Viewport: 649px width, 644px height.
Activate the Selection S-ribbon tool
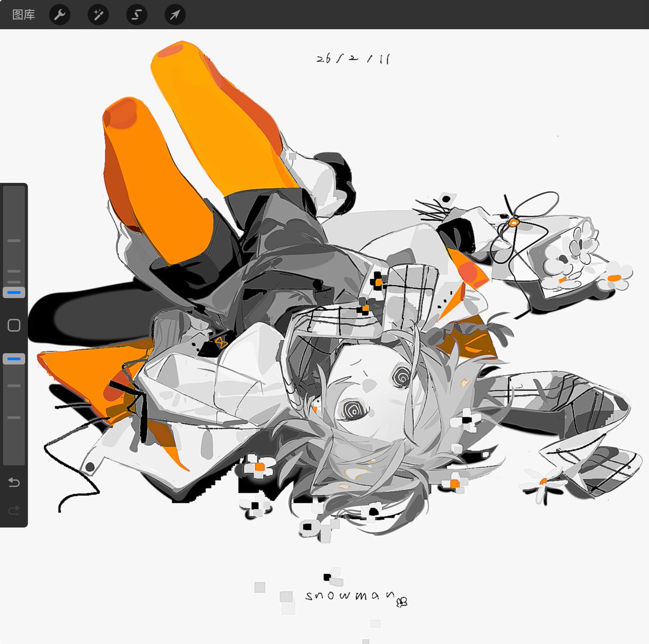[x=136, y=15]
